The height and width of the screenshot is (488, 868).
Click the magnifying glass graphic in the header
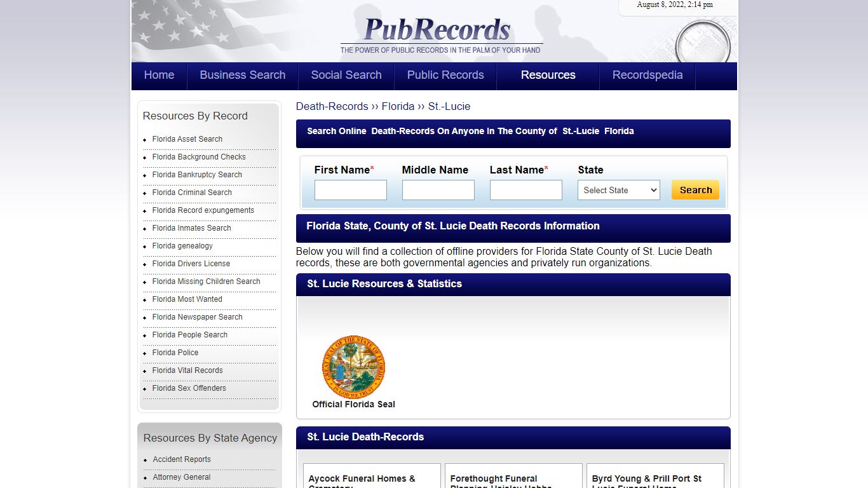point(703,43)
